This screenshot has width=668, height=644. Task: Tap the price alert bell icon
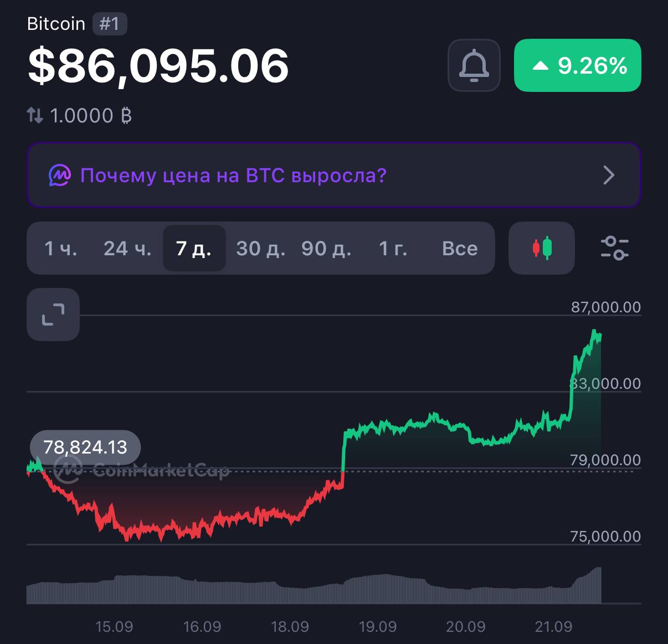pyautogui.click(x=474, y=65)
